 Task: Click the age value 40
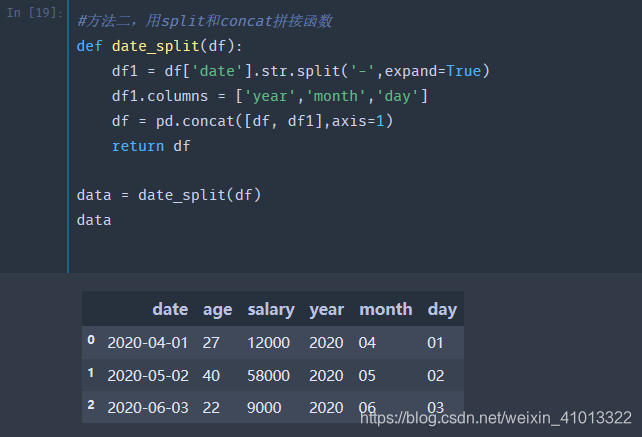click(211, 376)
